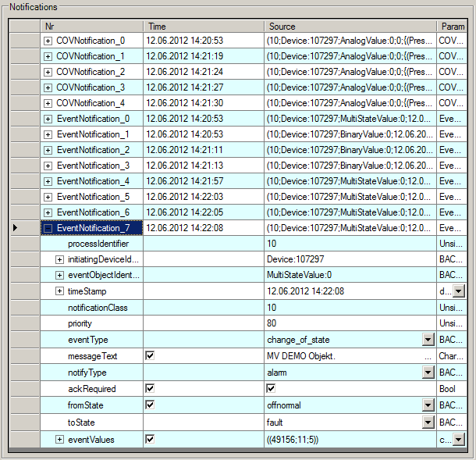The height and width of the screenshot is (460, 476).
Task: Expand the EventNotification_5 row
Action: click(48, 197)
